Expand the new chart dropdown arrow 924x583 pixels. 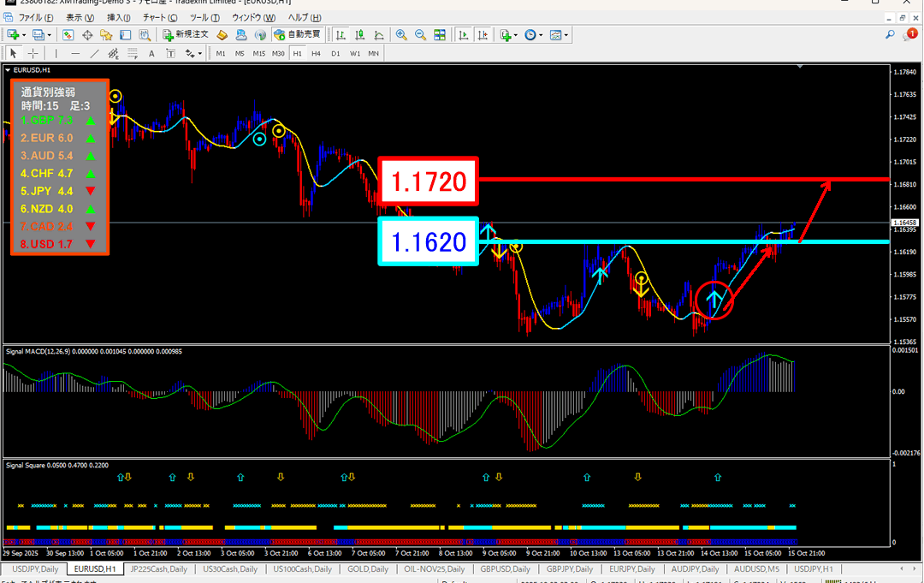coord(23,34)
